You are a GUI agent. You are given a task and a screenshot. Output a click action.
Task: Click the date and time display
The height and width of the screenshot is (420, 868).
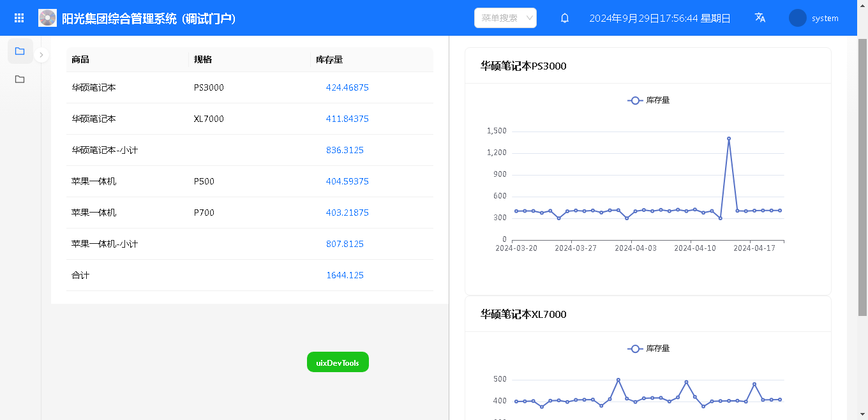tap(660, 19)
